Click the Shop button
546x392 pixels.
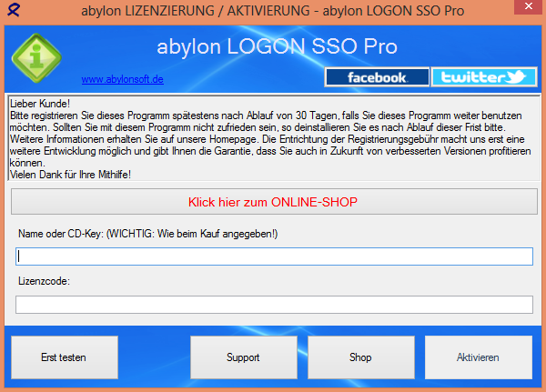[x=361, y=357]
